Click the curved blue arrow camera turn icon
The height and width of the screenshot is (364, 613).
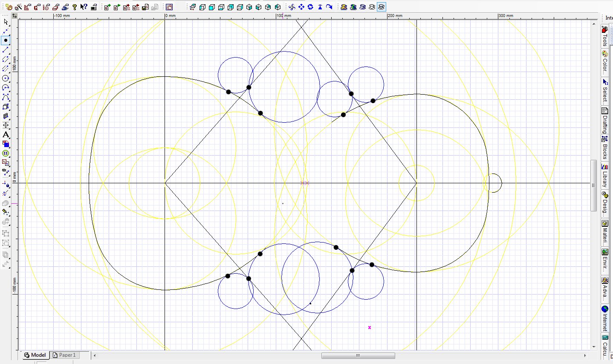coord(329,7)
